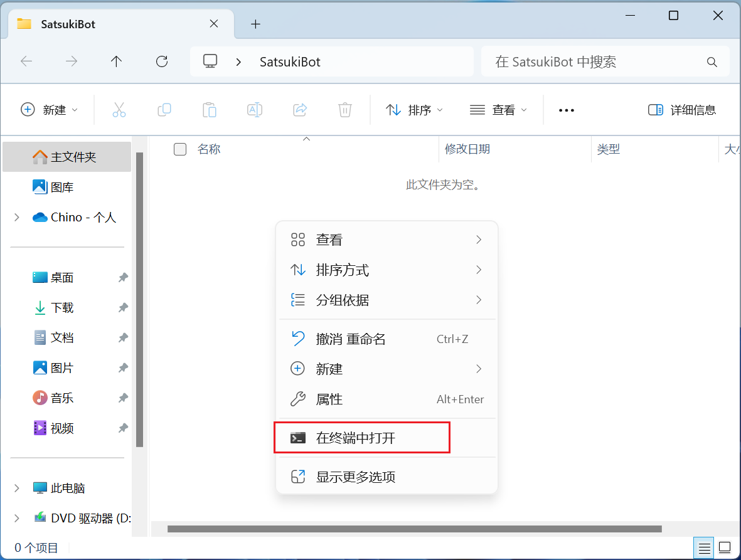Switch to large thumbnails view in status bar

point(725,547)
